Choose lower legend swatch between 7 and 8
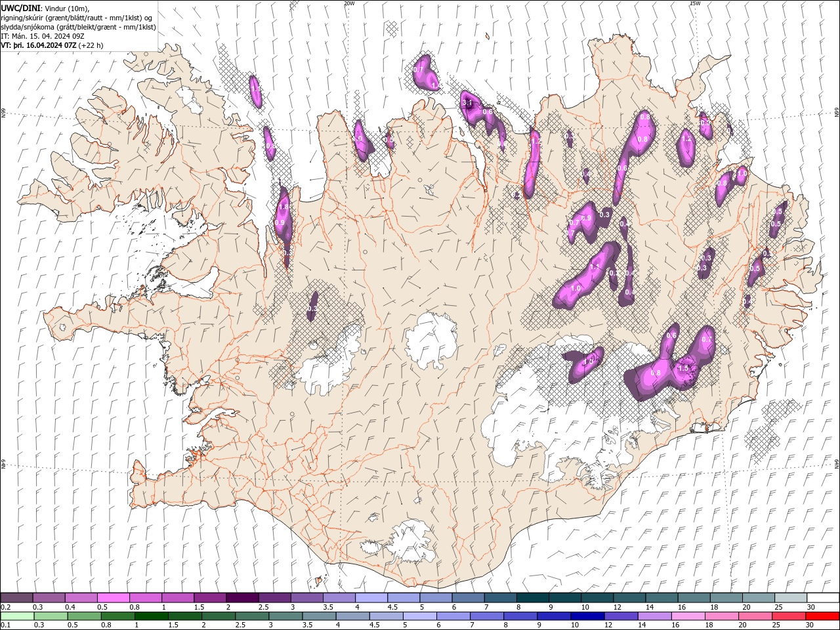This screenshot has width=840, height=630. click(x=487, y=616)
